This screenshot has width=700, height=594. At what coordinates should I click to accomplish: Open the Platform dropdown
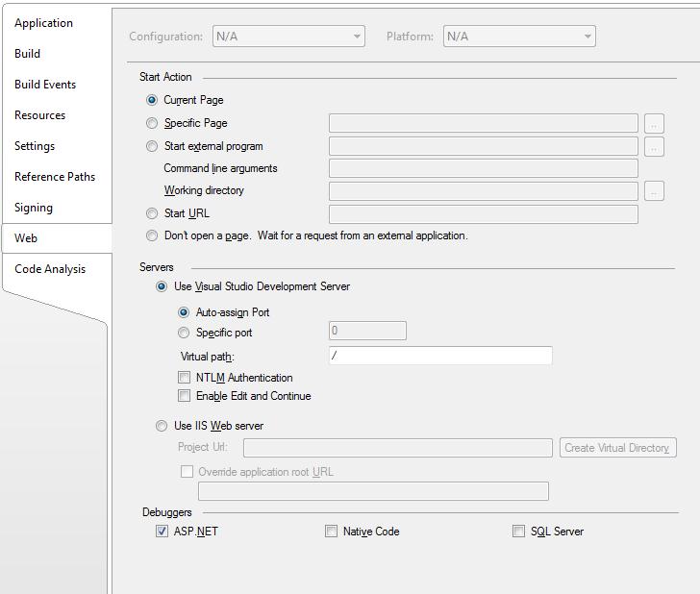coord(519,37)
